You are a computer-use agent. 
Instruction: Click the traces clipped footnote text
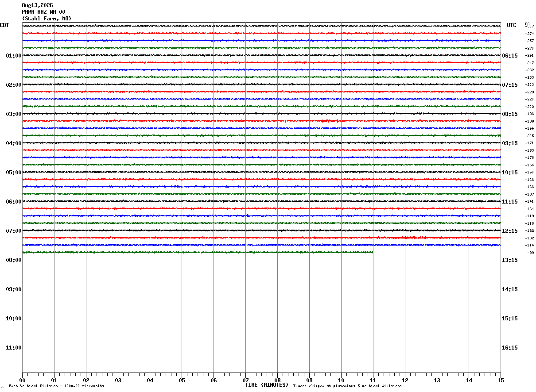pos(347,386)
